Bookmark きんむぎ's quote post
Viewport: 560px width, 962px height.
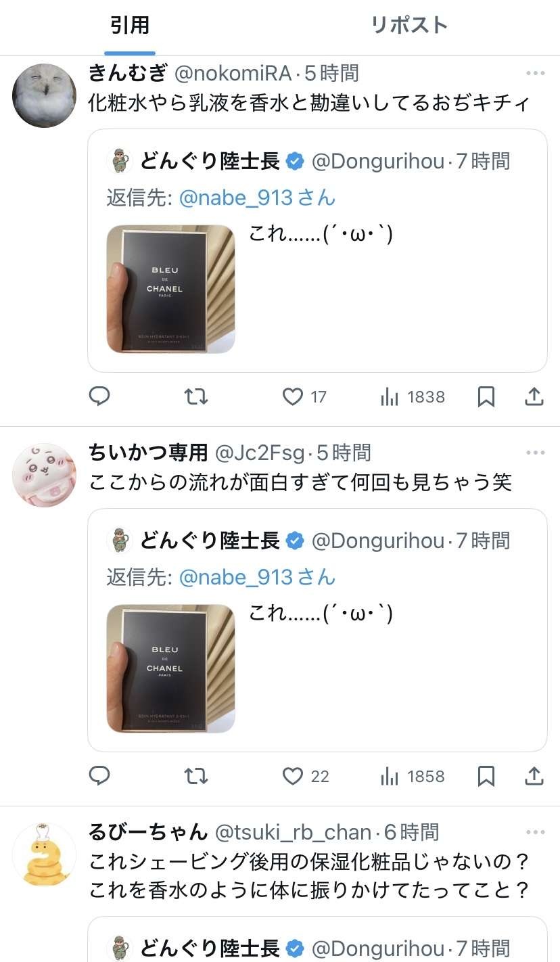pyautogui.click(x=486, y=396)
